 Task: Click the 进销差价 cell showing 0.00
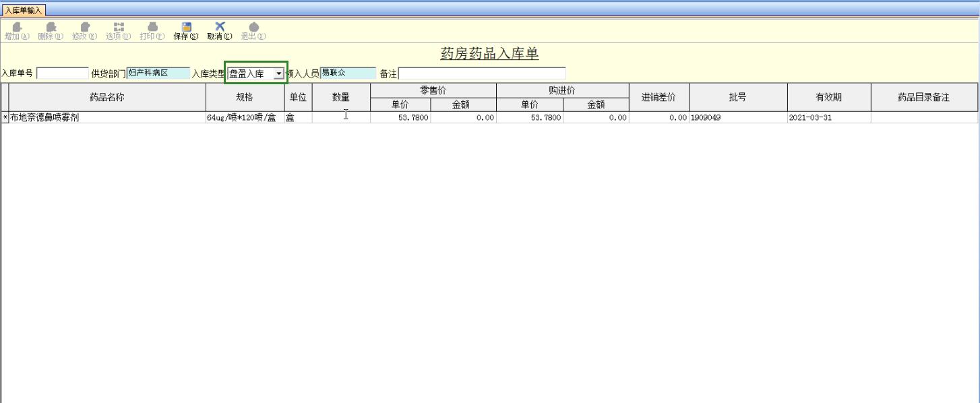click(659, 117)
